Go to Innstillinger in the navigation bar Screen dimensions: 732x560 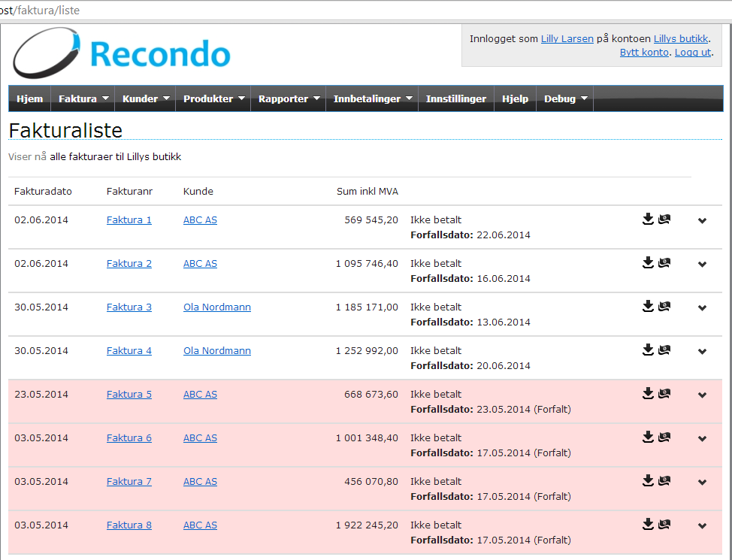pyautogui.click(x=455, y=98)
